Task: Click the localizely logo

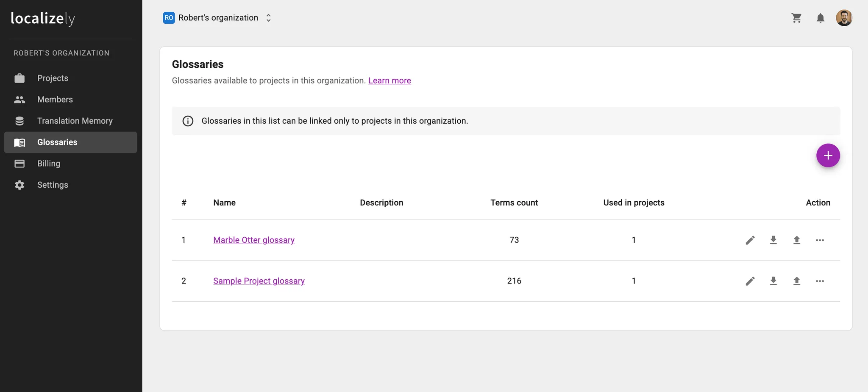Action: pos(43,18)
